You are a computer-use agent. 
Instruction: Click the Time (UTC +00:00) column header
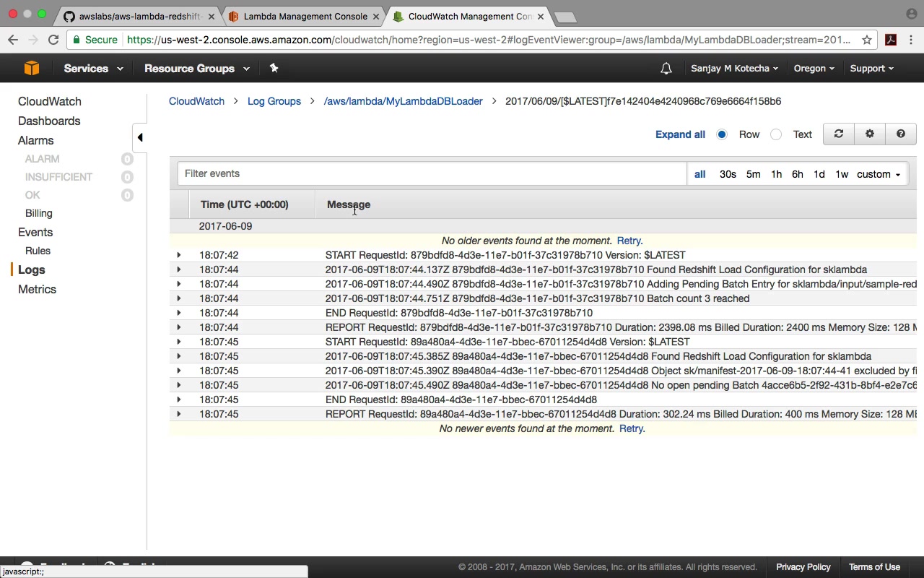coord(244,204)
